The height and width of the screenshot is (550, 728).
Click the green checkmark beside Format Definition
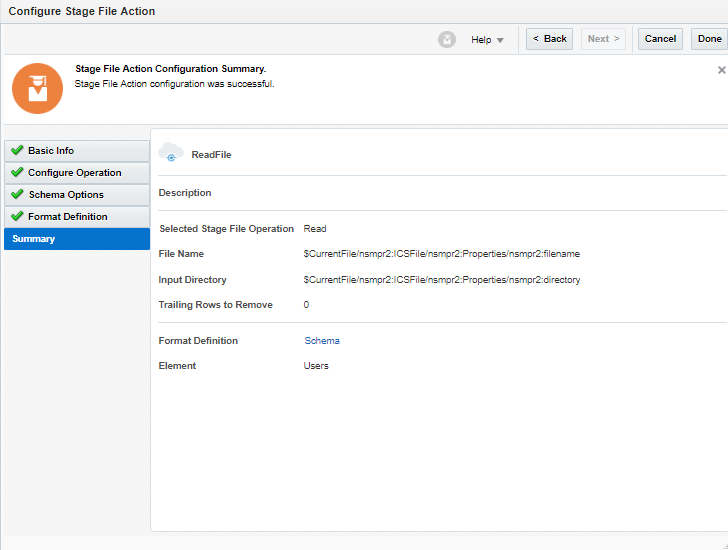point(17,217)
